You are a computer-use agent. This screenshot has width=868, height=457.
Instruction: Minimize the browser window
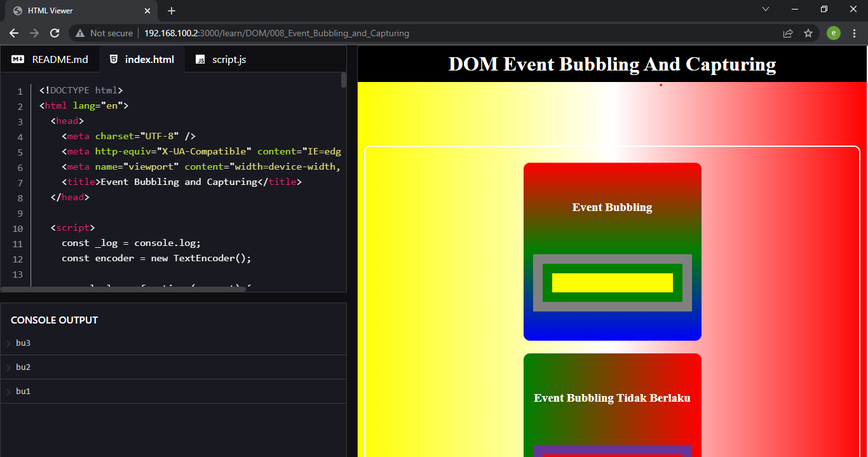click(x=795, y=9)
